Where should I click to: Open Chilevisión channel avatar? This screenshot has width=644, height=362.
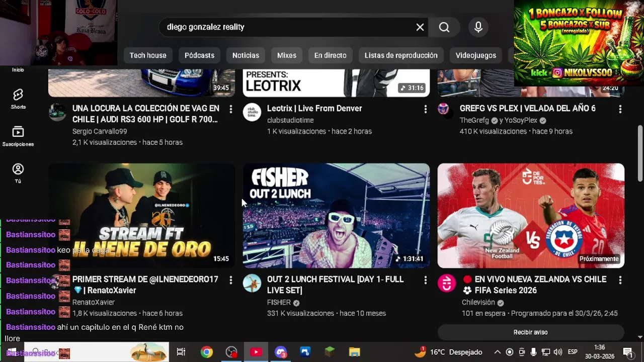click(x=447, y=283)
